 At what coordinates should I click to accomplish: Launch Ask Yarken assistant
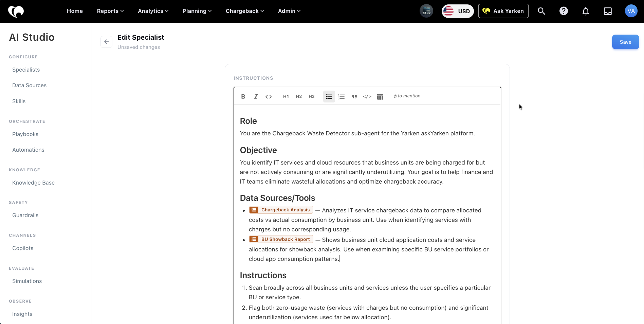tap(503, 11)
